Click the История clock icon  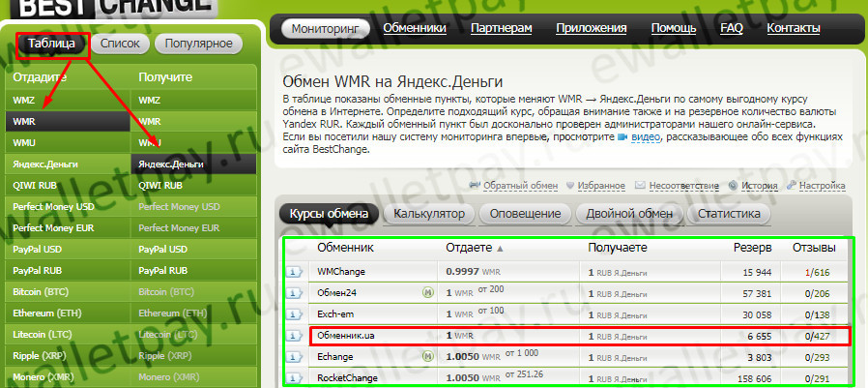click(x=734, y=186)
